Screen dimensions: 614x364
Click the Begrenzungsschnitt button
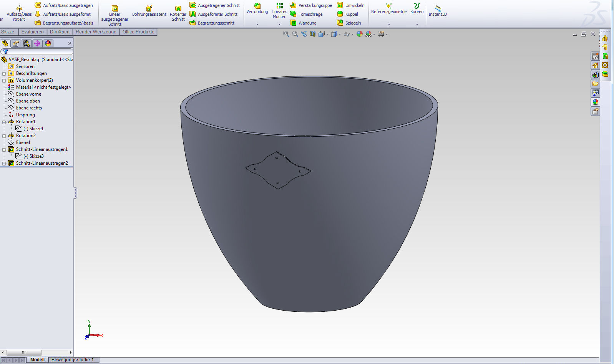pyautogui.click(x=212, y=23)
